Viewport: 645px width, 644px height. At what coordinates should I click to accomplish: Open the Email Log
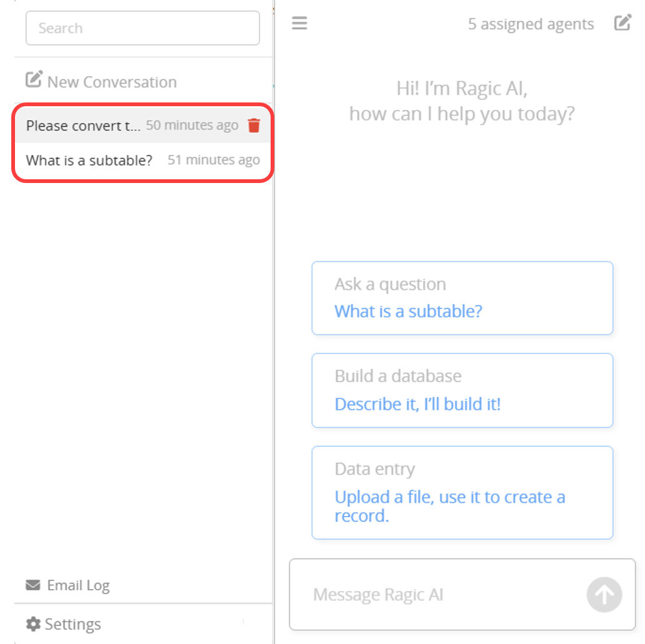[x=78, y=585]
